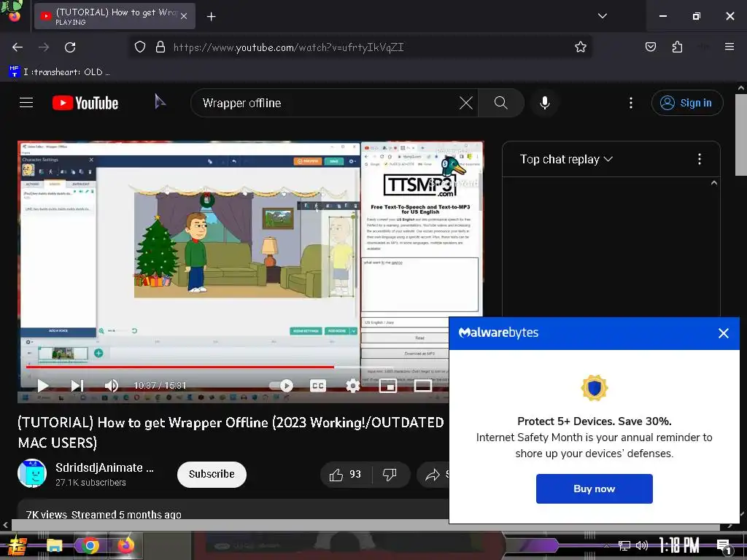This screenshot has height=560, width=747.
Task: Open the transheart OLD bookmark
Action: point(59,72)
